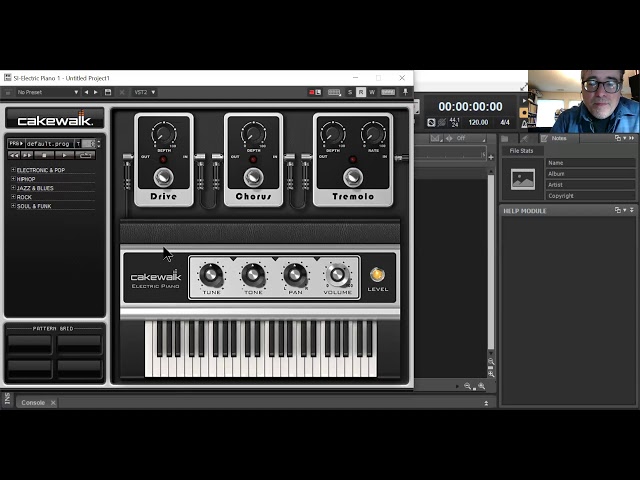Image resolution: width=640 pixels, height=480 pixels.
Task: Pin the plugin window
Action: click(x=405, y=92)
